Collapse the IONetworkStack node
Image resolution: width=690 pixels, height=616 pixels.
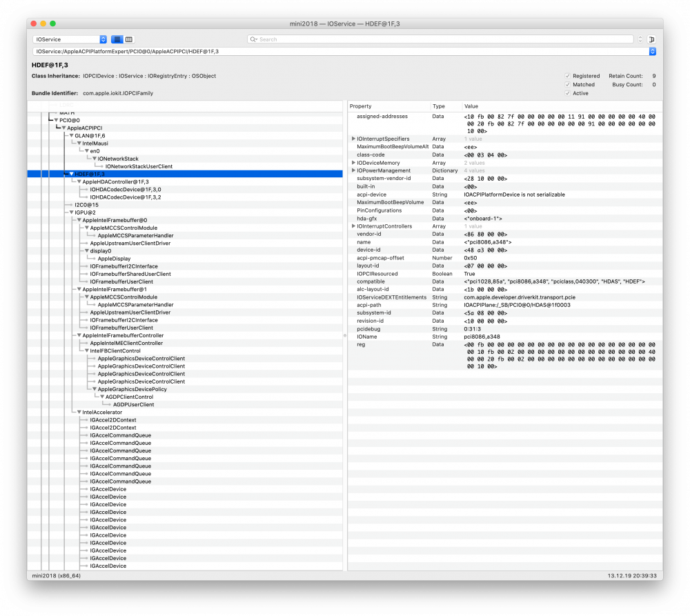[x=95, y=159]
